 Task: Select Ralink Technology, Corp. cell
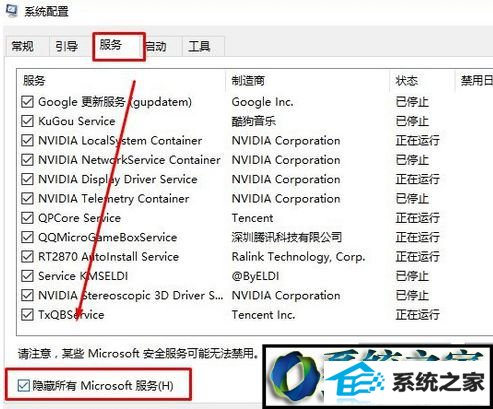pos(298,256)
